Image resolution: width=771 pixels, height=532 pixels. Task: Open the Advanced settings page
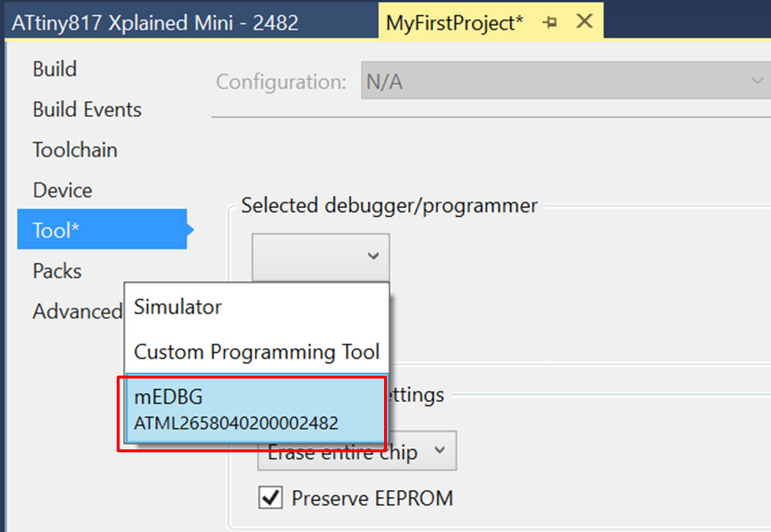pyautogui.click(x=77, y=312)
